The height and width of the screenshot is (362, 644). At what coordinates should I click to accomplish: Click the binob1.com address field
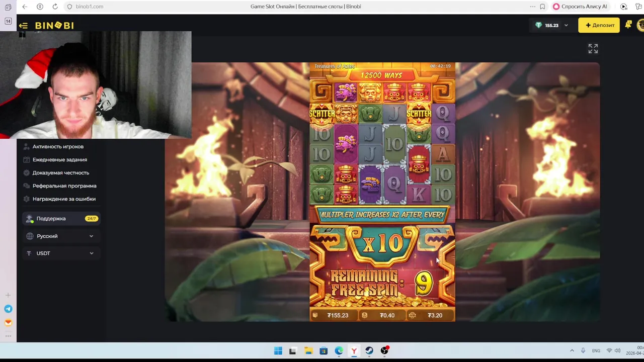pos(90,7)
